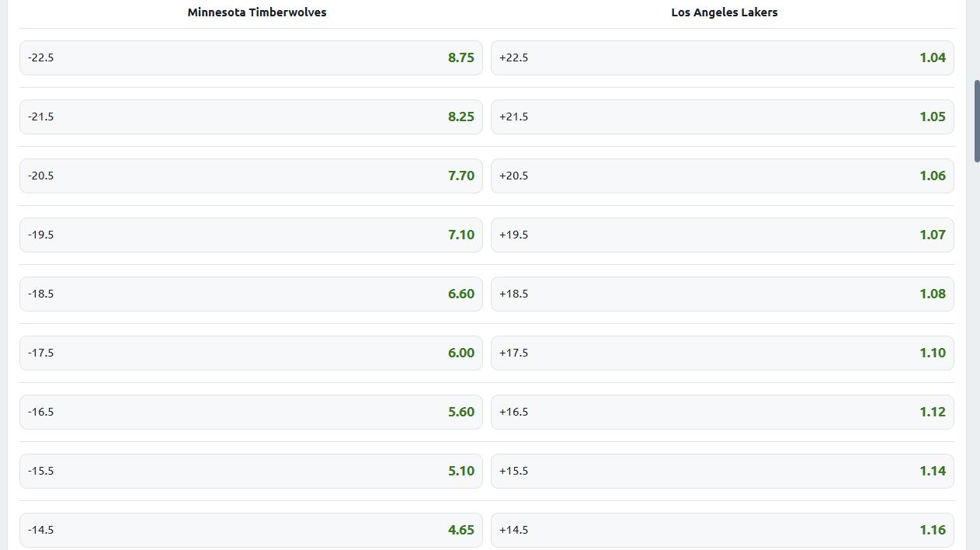Screen dimensions: 980x550
Task: Bet on Lakers +18.5 at 1.08
Action: pyautogui.click(x=722, y=294)
